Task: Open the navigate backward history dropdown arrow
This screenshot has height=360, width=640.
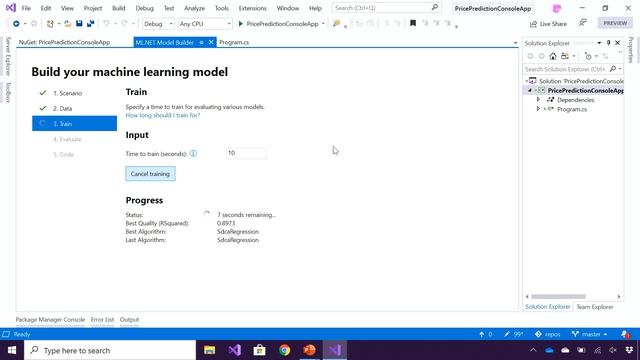Action: [25, 24]
